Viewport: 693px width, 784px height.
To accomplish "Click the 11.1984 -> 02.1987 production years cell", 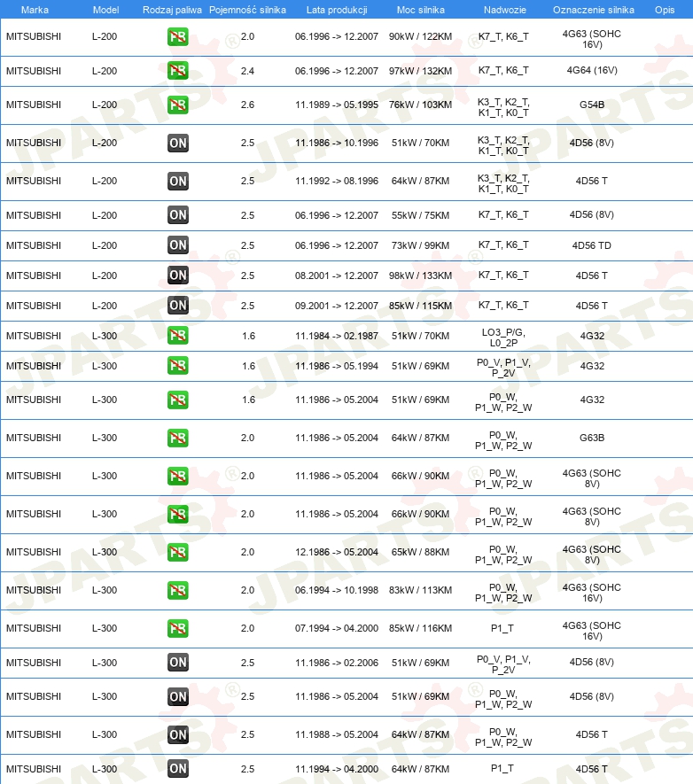I will click(x=337, y=336).
